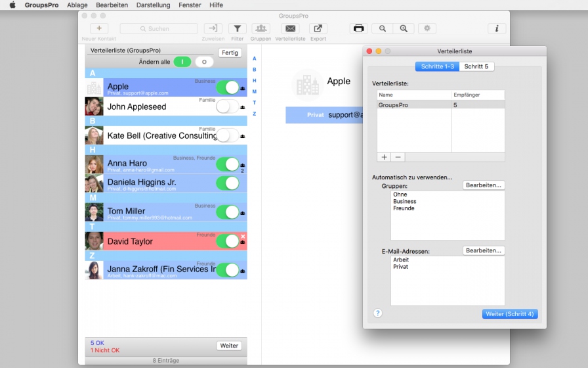Click group icon beside Apple toggle
This screenshot has width=588, height=368.
tap(243, 89)
